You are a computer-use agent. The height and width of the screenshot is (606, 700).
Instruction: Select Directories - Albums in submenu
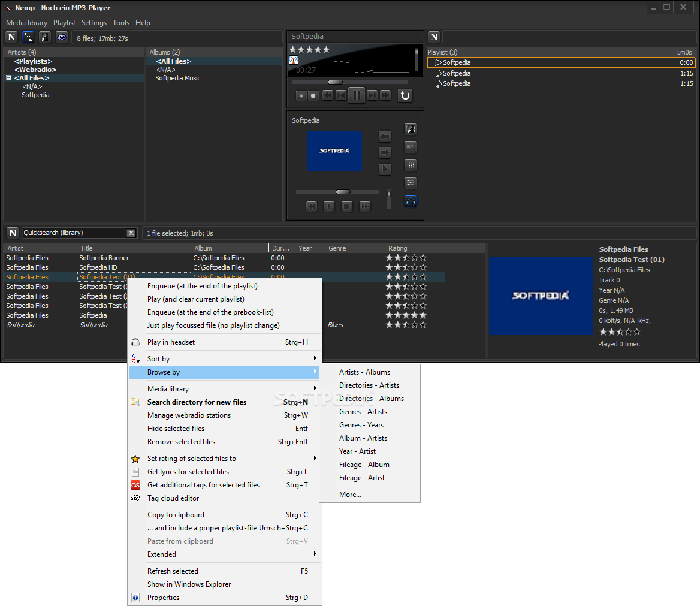[x=370, y=399]
